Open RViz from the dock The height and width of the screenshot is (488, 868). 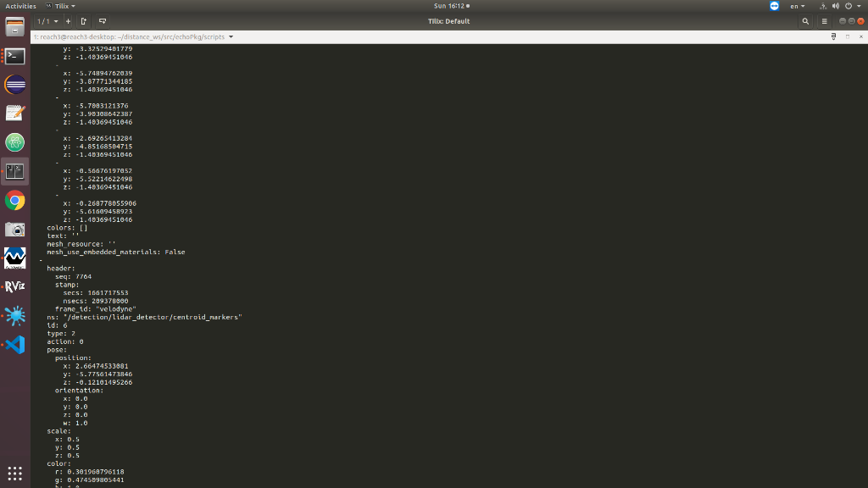pyautogui.click(x=15, y=286)
